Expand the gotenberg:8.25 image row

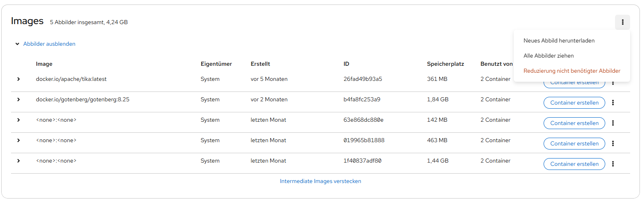pos(18,100)
